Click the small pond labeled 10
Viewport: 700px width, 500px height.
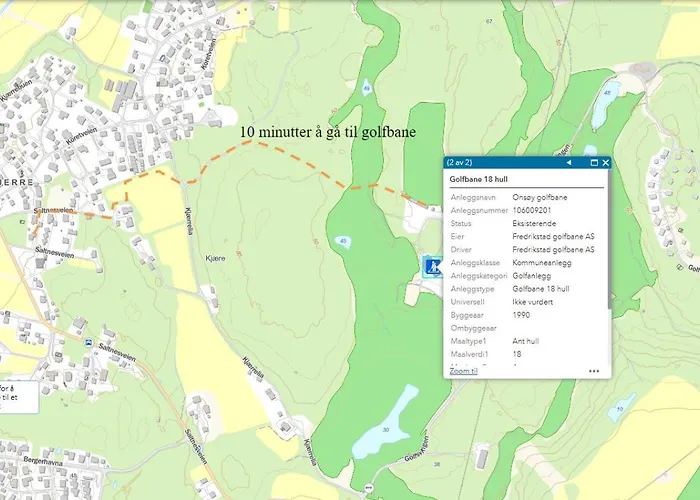click(621, 408)
